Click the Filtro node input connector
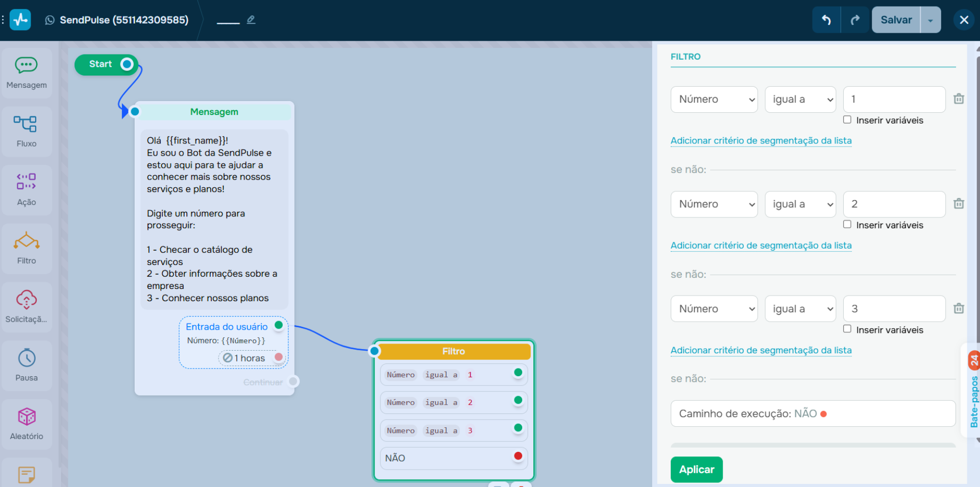 (x=375, y=351)
